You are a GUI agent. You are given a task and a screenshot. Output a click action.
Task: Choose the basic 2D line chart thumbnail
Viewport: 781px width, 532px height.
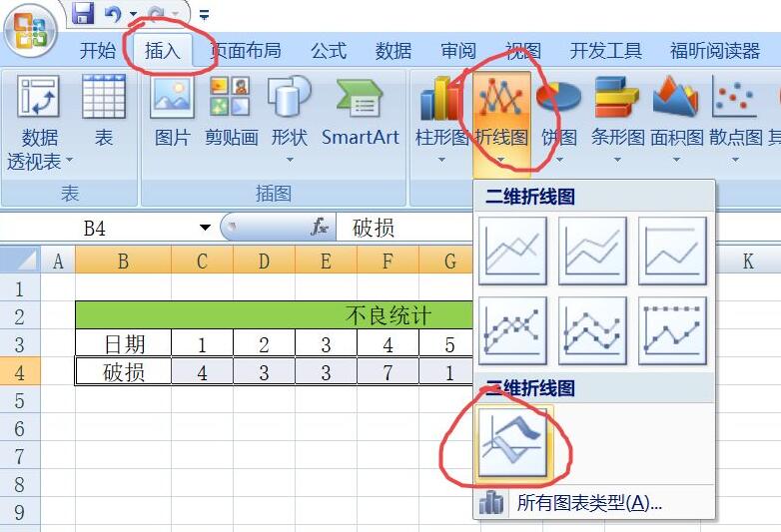pyautogui.click(x=512, y=251)
